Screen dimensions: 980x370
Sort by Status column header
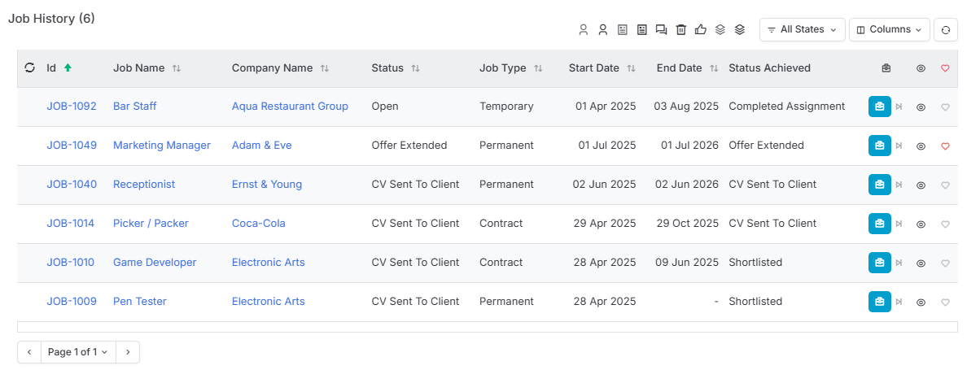coord(396,68)
